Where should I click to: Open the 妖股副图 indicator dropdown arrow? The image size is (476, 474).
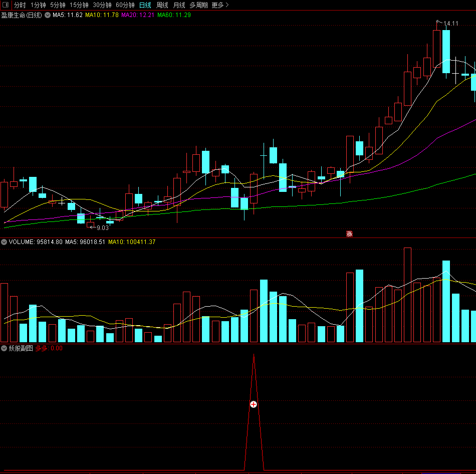pos(4,348)
